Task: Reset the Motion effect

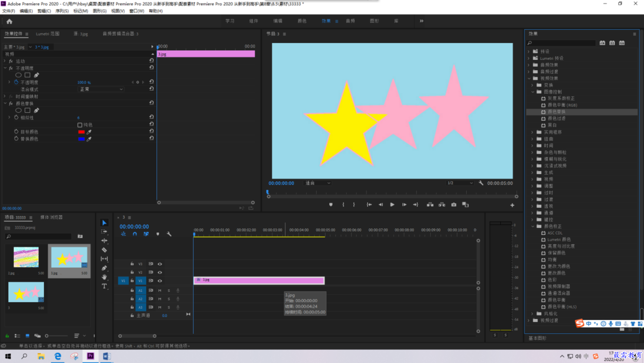Action: point(151,60)
